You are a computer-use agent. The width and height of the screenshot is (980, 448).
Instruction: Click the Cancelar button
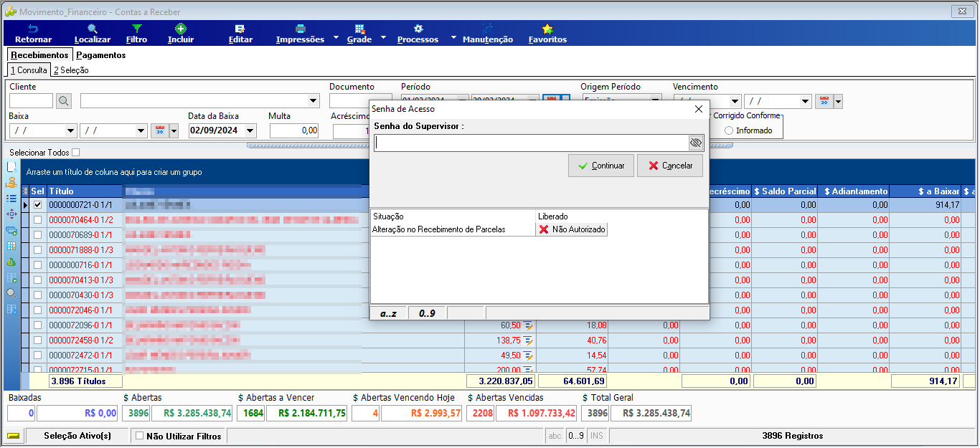coord(670,166)
